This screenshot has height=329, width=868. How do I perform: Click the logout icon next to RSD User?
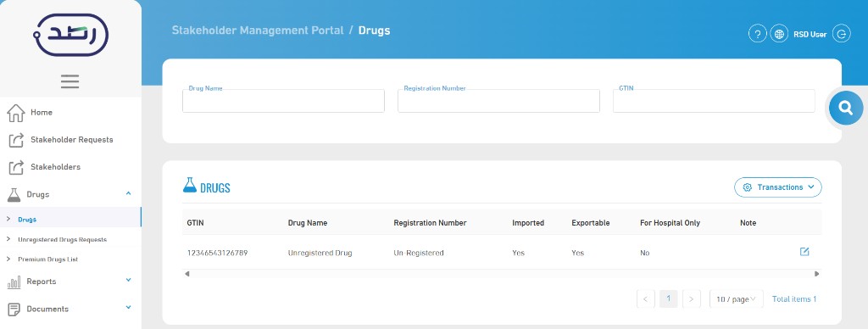tap(842, 34)
